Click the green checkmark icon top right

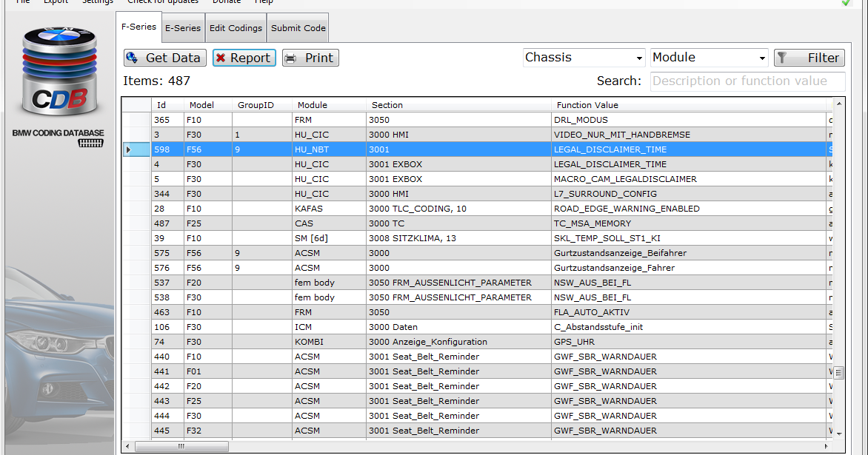pyautogui.click(x=849, y=4)
